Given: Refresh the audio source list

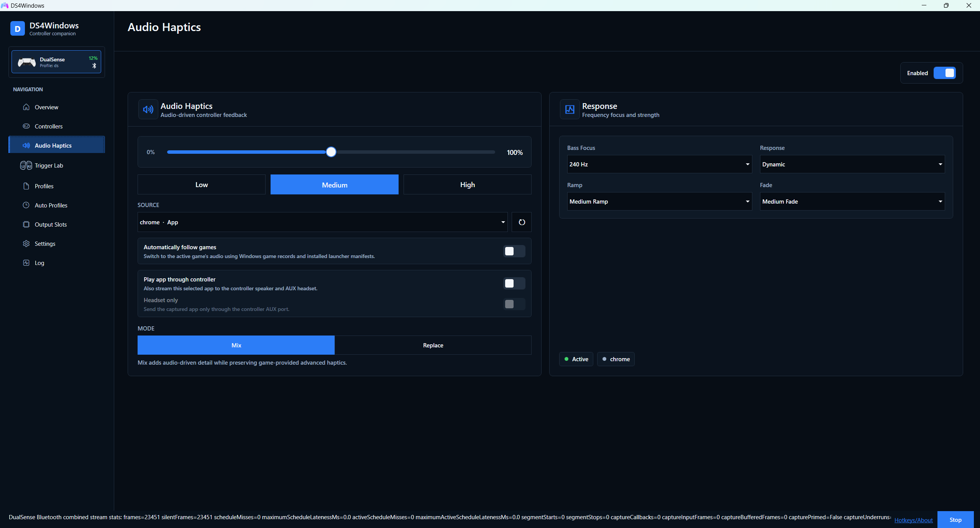Looking at the screenshot, I should pyautogui.click(x=522, y=222).
